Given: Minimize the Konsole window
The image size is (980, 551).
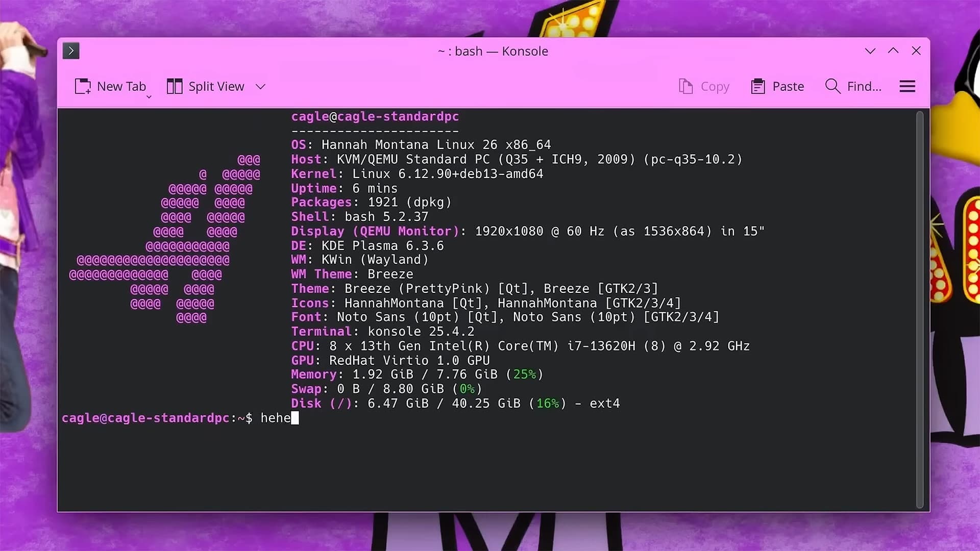Looking at the screenshot, I should 870,51.
